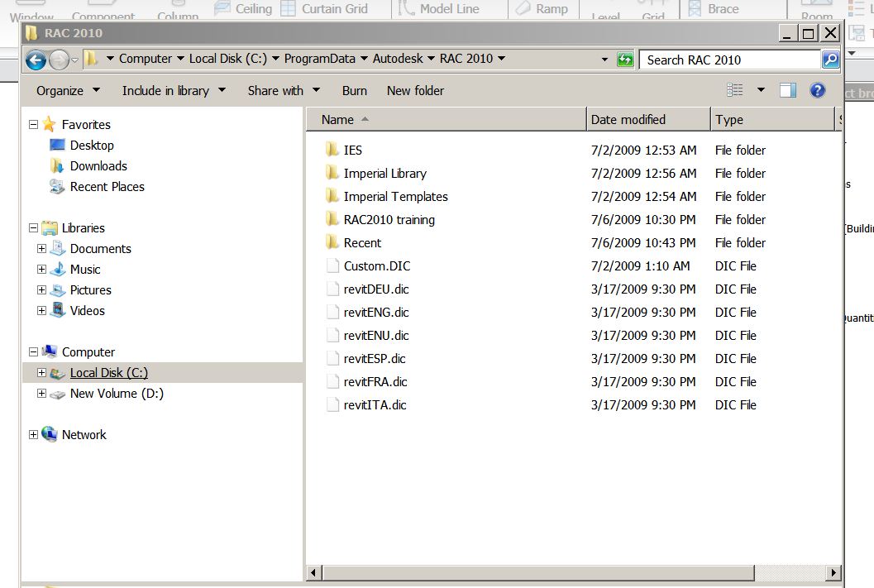This screenshot has width=874, height=588.
Task: Open the recent pages dropdown beside Forward
Action: coord(74,60)
